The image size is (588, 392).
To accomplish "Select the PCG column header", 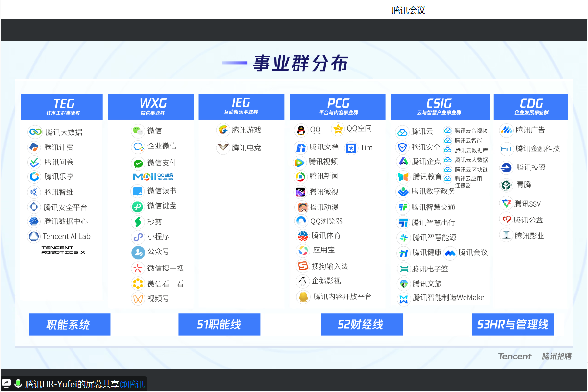I will tap(339, 106).
